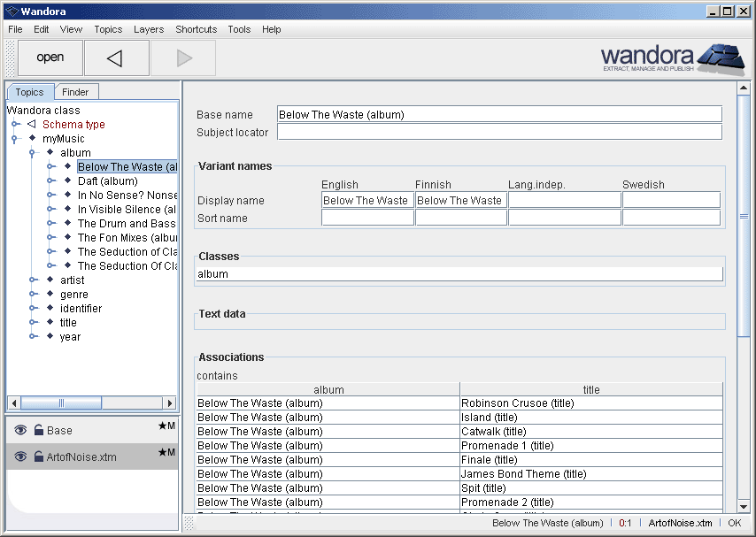Click the Schema type triangle icon

[x=32, y=125]
